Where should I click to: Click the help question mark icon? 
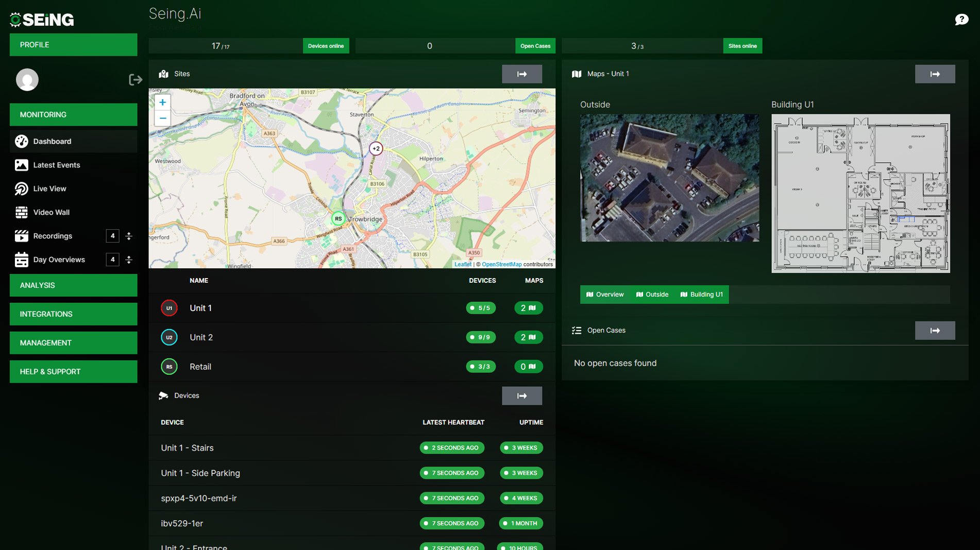tap(961, 20)
